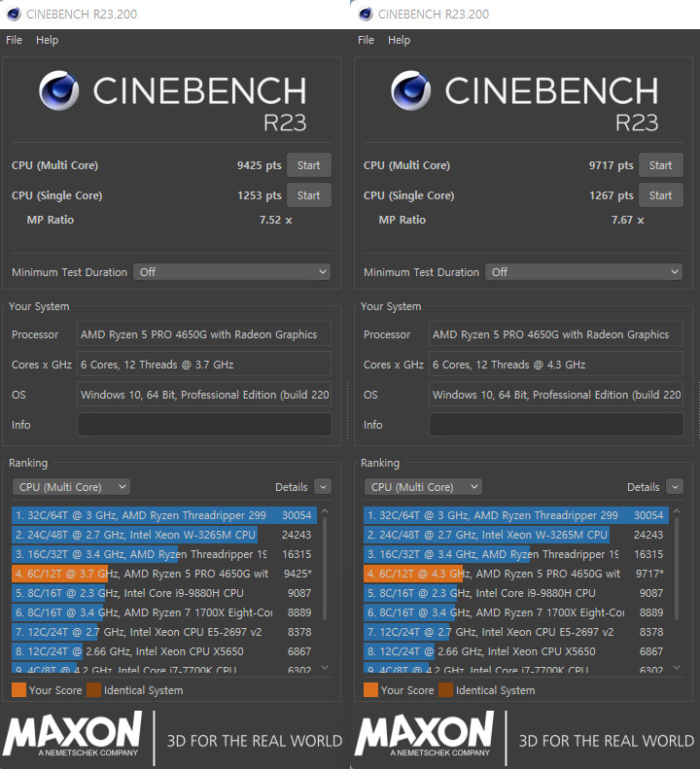Select 16C/32T Threadripper 16315 row, left window
Viewport: 700px width, 769px height.
click(x=164, y=554)
